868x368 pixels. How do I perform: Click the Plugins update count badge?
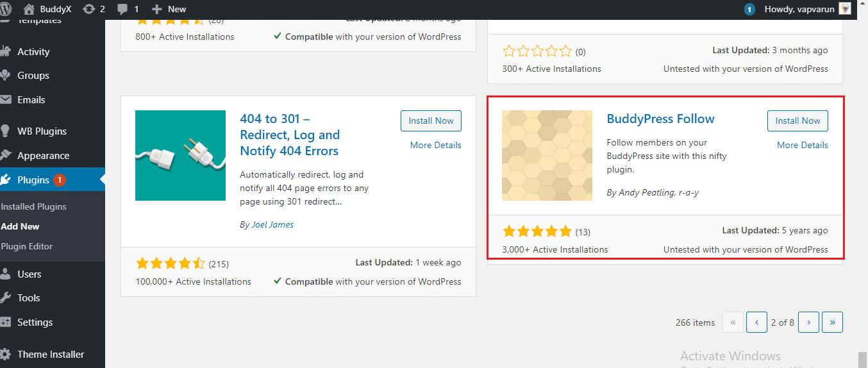point(59,180)
